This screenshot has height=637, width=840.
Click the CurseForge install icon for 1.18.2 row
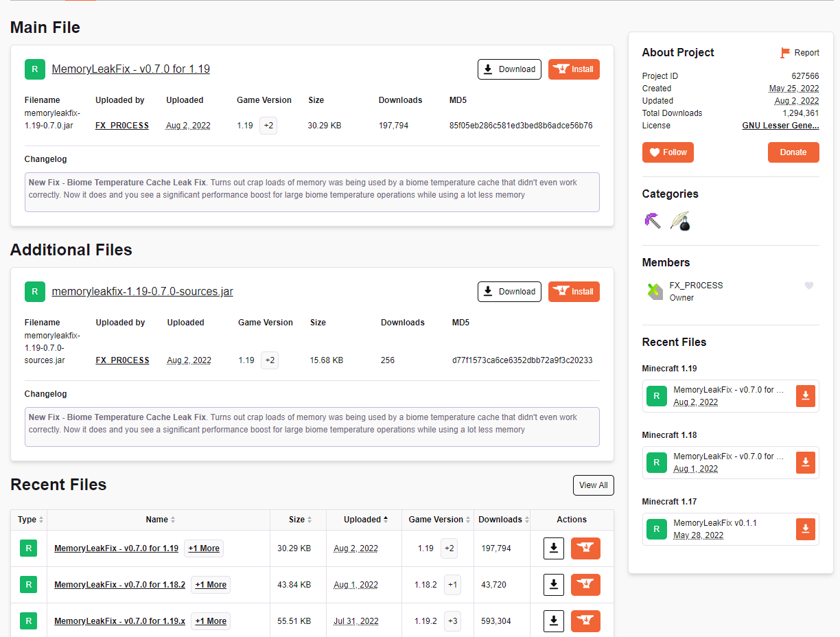tap(585, 584)
